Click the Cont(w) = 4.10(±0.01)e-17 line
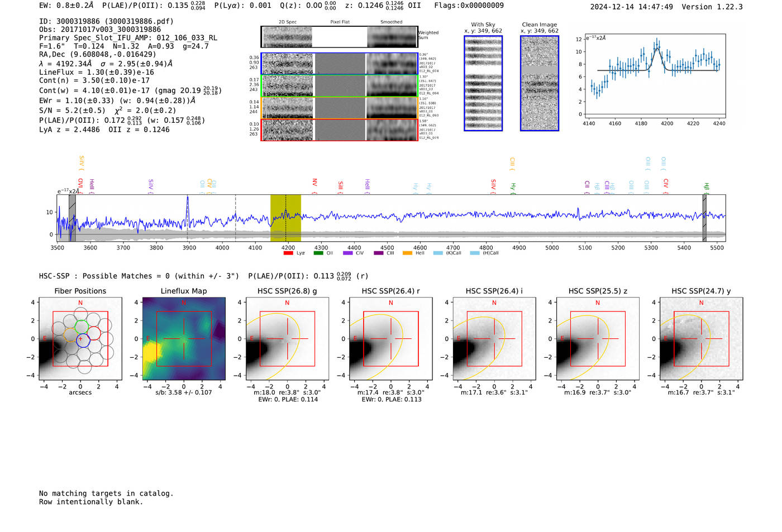Image resolution: width=782 pixels, height=532 pixels. click(130, 90)
